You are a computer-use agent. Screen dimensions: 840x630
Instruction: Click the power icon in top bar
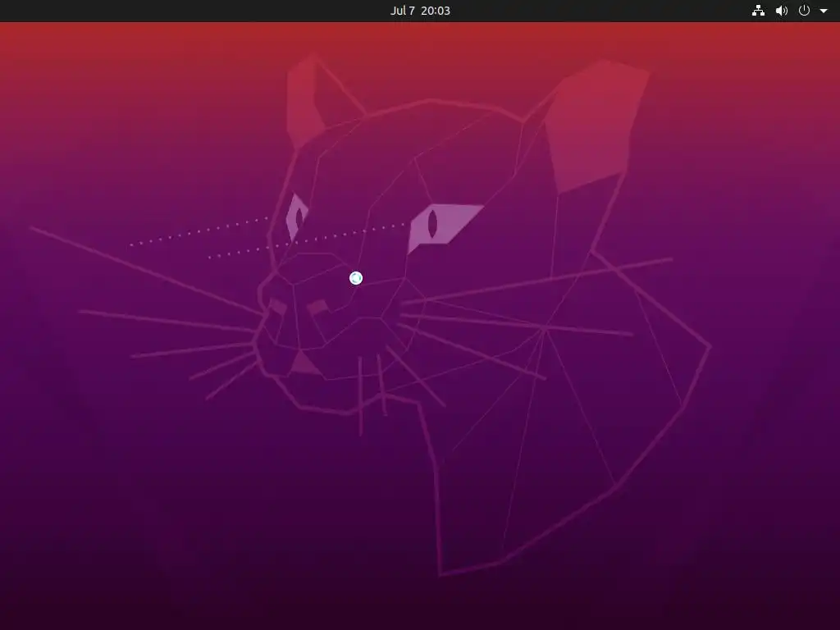(x=804, y=11)
